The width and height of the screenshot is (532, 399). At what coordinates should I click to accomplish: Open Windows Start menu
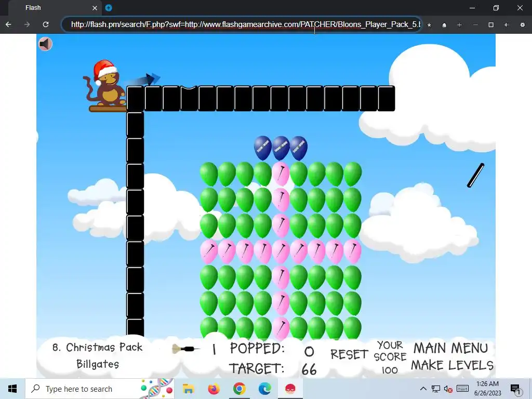12,389
